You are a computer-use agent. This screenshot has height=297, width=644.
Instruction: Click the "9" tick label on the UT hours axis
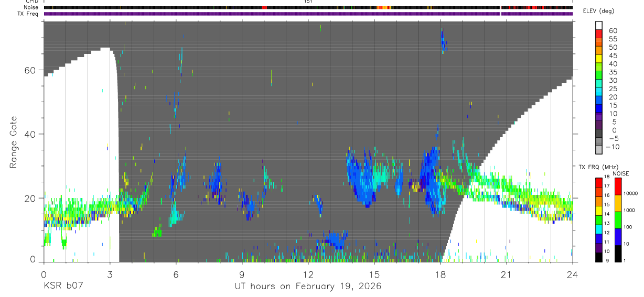pos(242,274)
